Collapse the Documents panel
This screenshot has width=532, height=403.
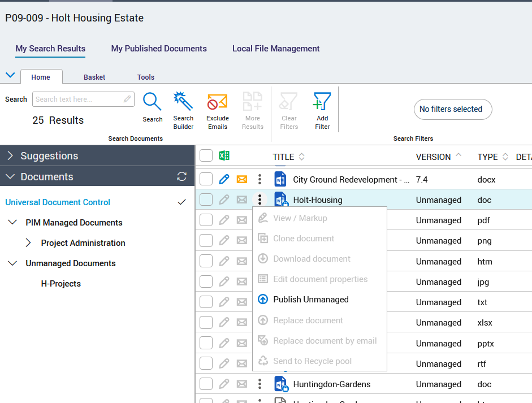point(10,176)
